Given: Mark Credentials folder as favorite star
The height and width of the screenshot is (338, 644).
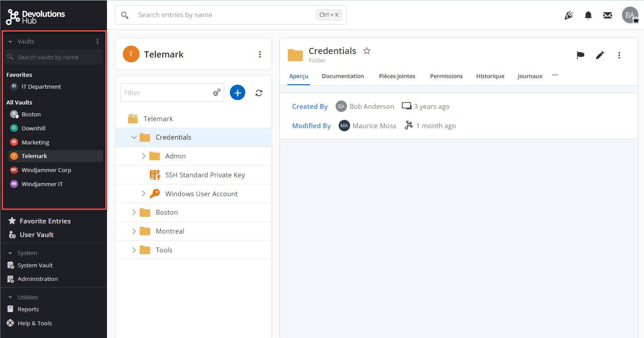Looking at the screenshot, I should (x=367, y=51).
